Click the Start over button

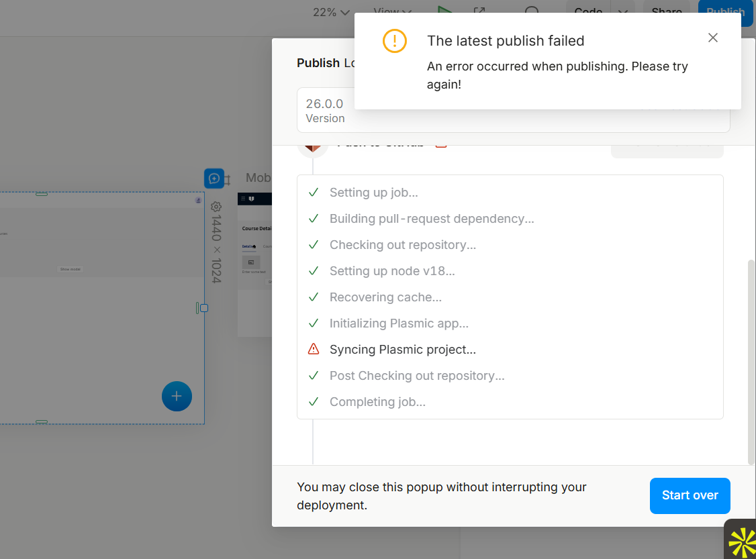click(690, 495)
